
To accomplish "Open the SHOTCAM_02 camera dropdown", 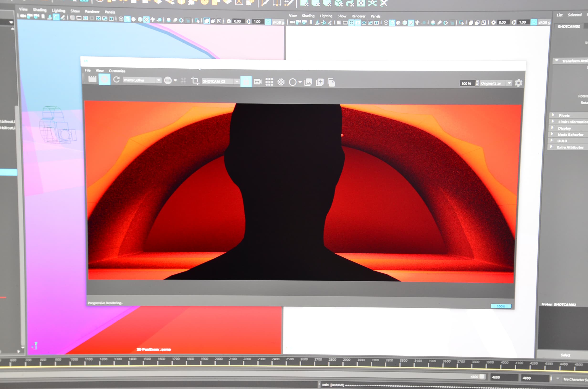I will 237,81.
